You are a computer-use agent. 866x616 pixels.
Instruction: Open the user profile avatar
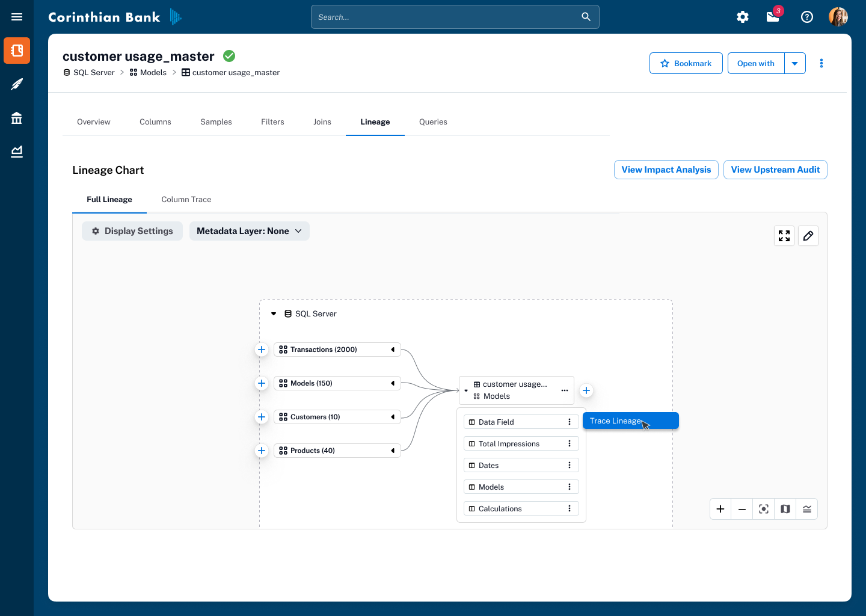(838, 17)
